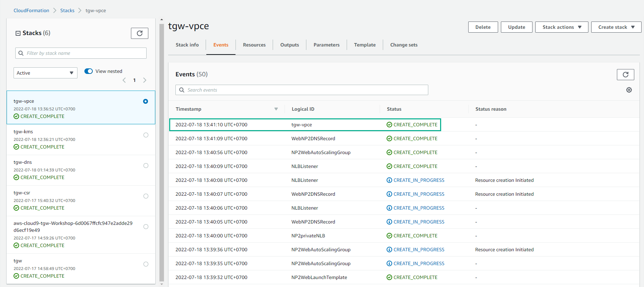Click the magnifier in stack filter
The image size is (644, 287).
tap(21, 53)
